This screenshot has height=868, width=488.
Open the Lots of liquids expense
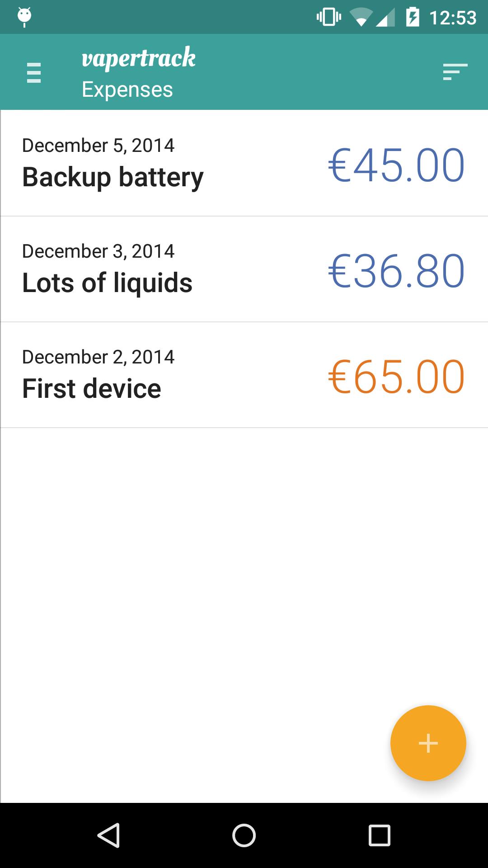[244, 269]
